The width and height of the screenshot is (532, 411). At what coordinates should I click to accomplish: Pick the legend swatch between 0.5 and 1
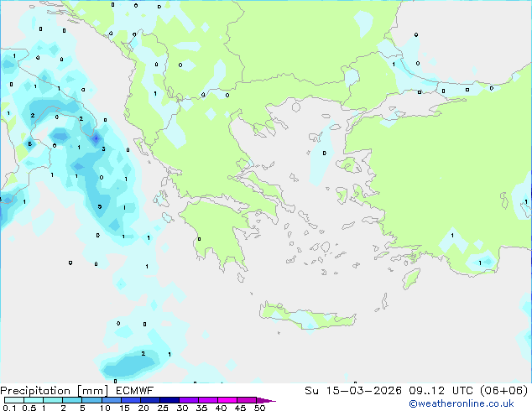(34, 400)
